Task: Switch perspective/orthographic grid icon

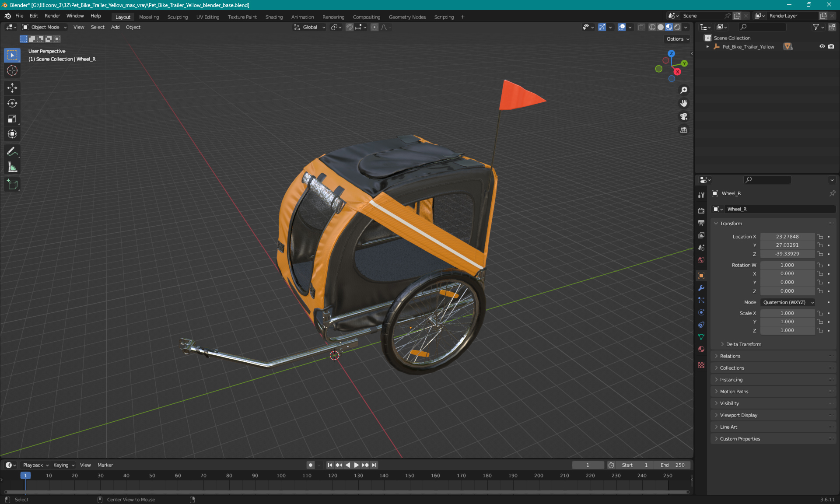Action: [x=684, y=129]
